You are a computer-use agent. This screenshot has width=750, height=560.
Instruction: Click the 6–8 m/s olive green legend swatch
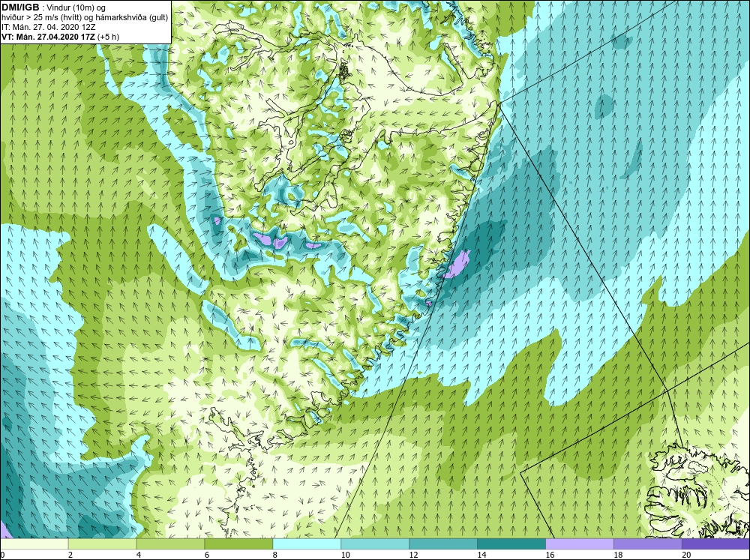pyautogui.click(x=238, y=544)
